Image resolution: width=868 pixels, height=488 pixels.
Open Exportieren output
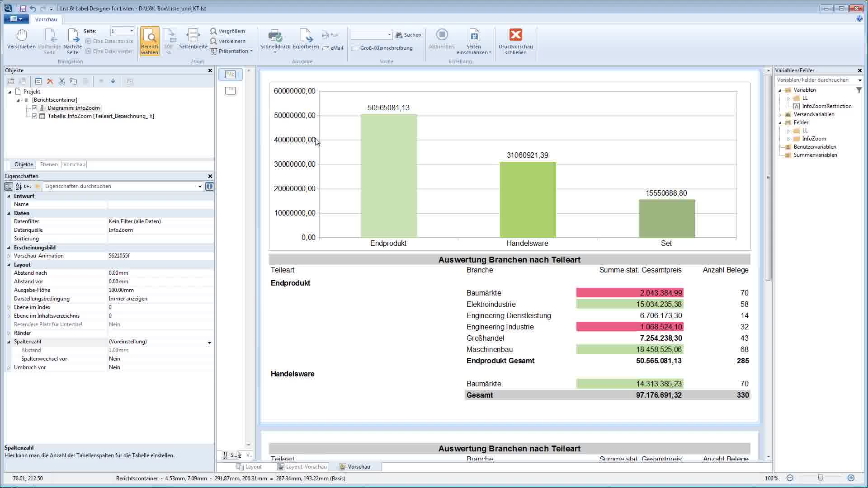306,40
